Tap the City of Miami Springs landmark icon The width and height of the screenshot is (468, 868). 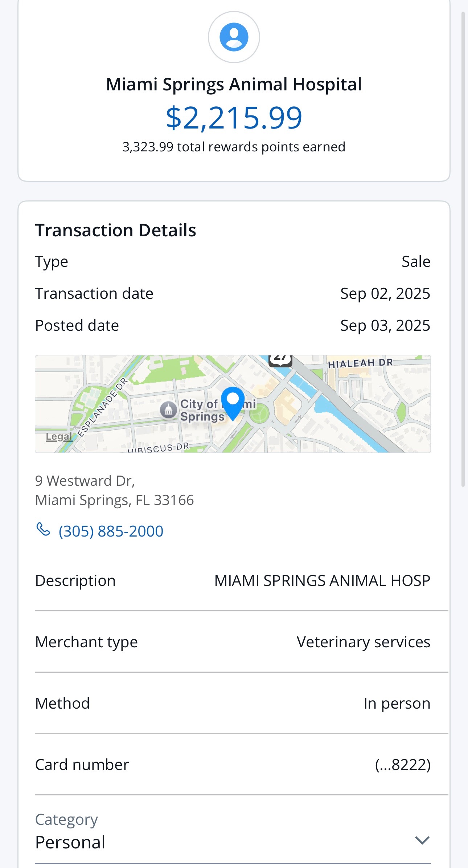[169, 410]
